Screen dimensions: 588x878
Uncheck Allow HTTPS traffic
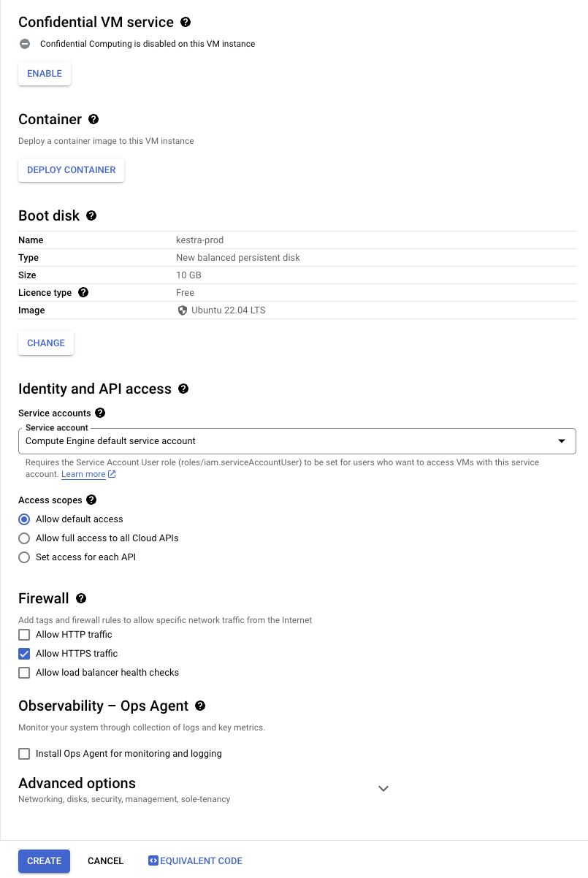tap(24, 654)
